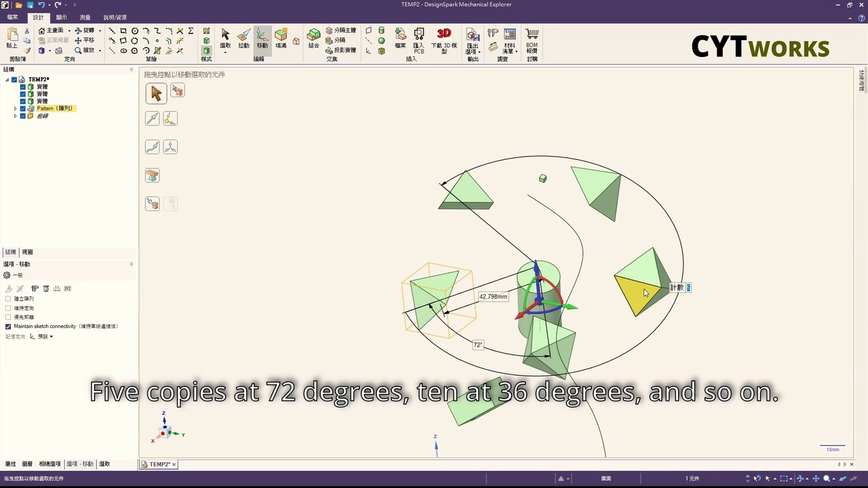
Task: Click the 42.798mm dimension field
Action: 493,297
